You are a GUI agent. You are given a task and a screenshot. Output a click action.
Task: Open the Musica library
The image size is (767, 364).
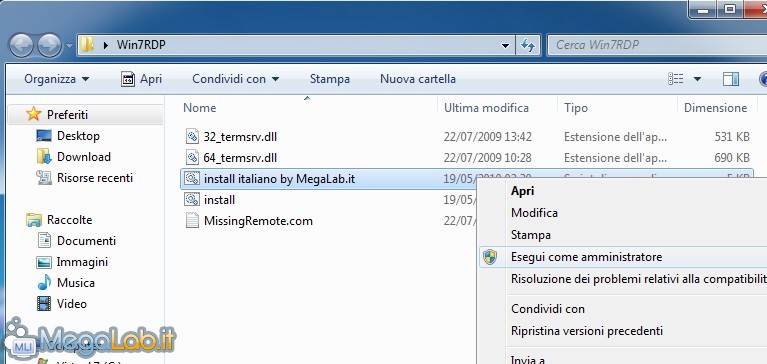click(x=76, y=283)
